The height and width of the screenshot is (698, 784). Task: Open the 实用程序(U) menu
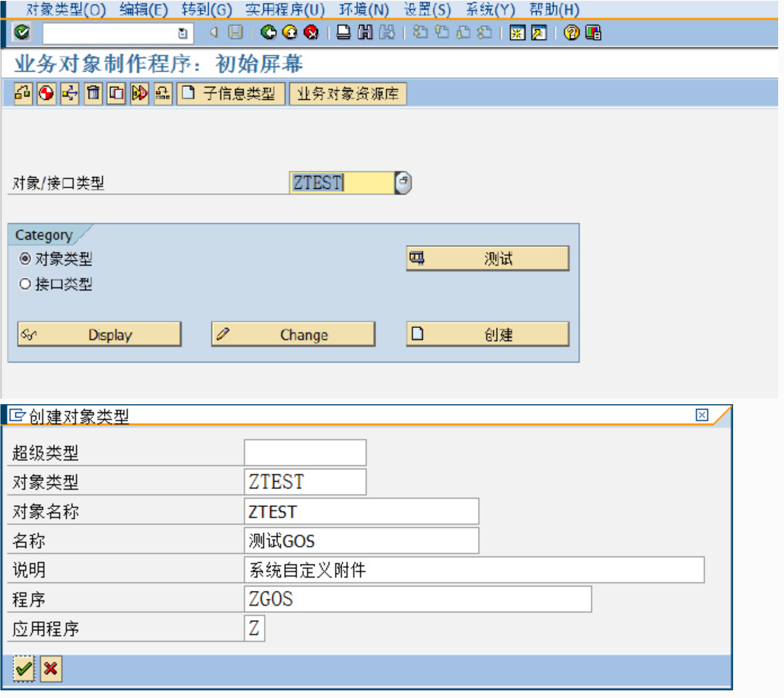point(285,9)
